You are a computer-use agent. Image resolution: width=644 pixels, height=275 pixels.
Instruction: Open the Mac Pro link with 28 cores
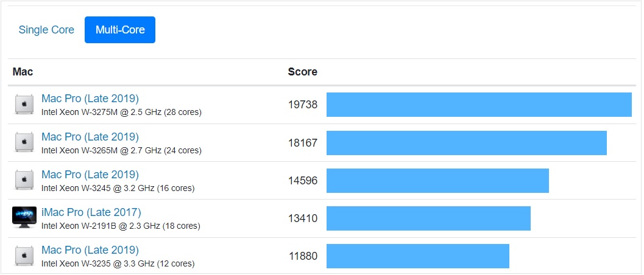pos(90,99)
